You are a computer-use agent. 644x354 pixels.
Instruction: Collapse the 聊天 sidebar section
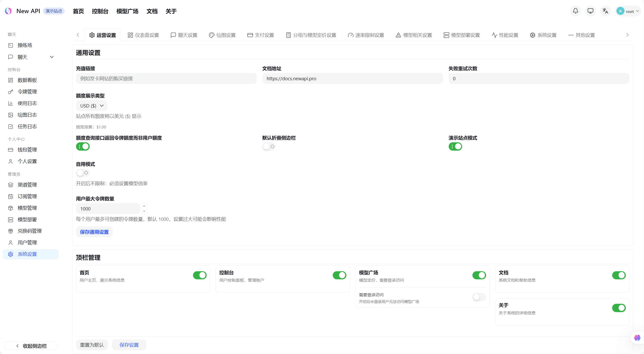pos(52,57)
